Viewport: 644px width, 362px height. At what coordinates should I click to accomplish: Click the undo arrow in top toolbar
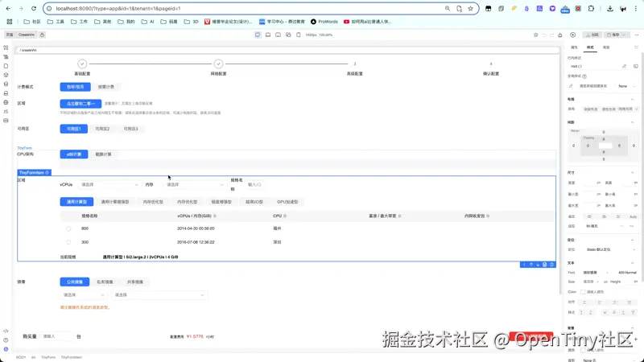pyautogui.click(x=544, y=35)
